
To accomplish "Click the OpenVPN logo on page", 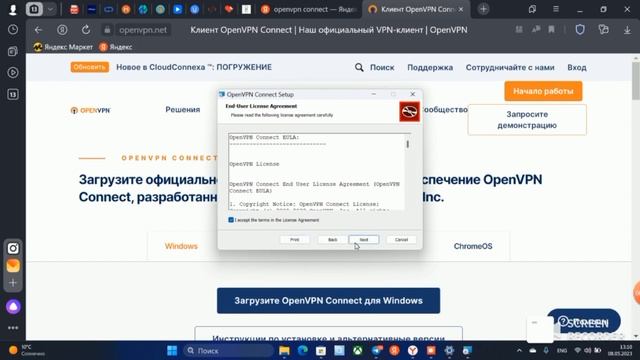I will pos(91,110).
